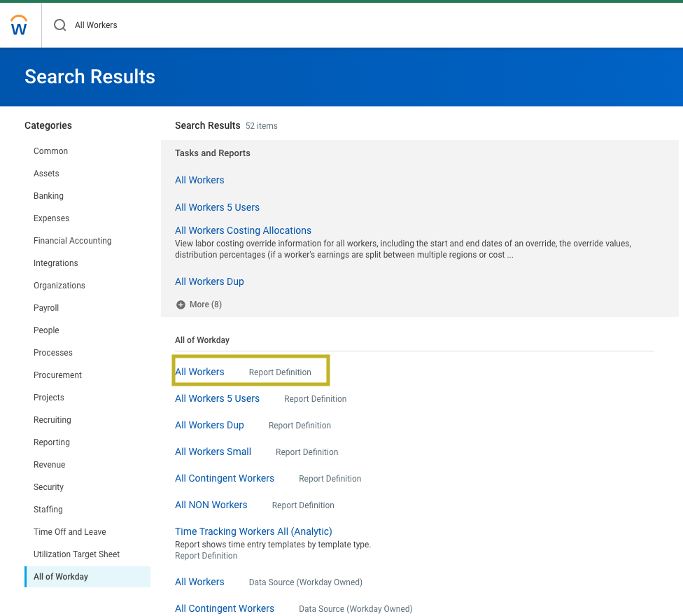
Task: Click the search magnifier icon
Action: click(60, 25)
